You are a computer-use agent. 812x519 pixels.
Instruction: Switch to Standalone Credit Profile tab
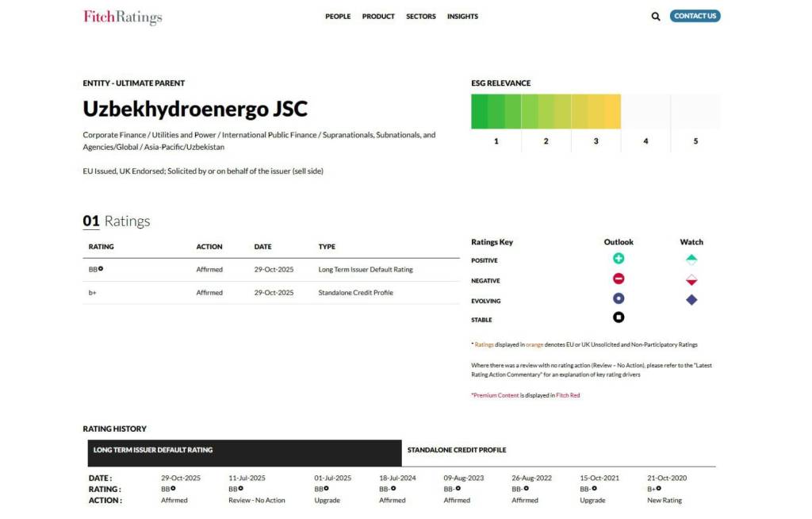point(457,450)
